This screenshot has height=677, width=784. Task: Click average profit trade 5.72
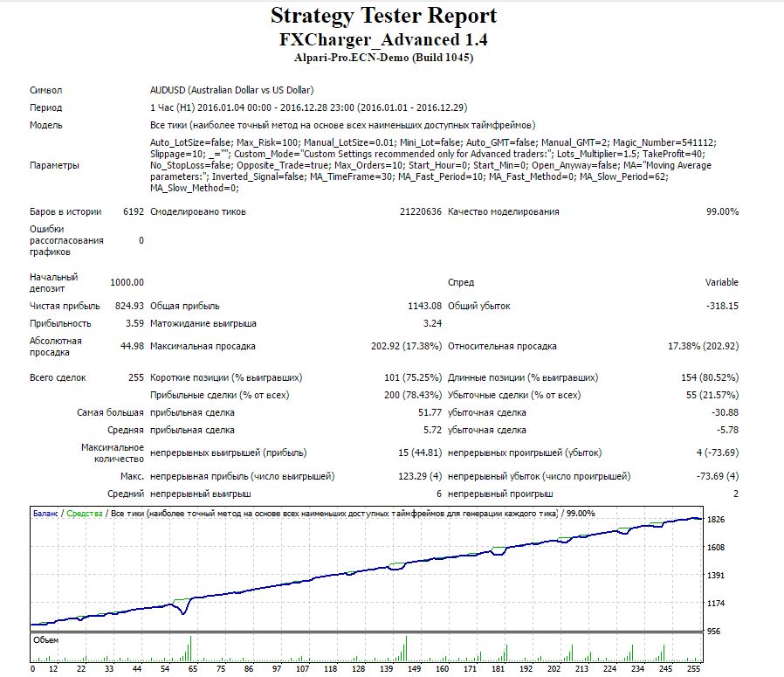[x=432, y=431]
